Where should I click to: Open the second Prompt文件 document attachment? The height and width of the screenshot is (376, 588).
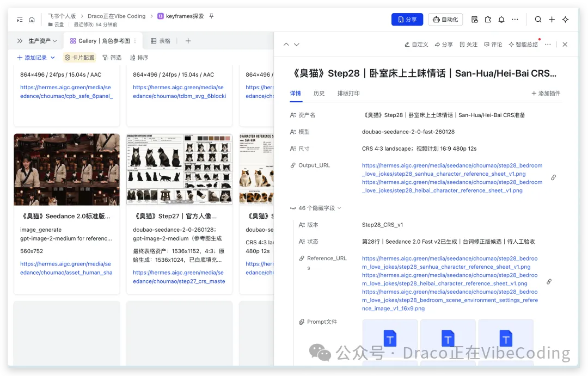coord(448,339)
